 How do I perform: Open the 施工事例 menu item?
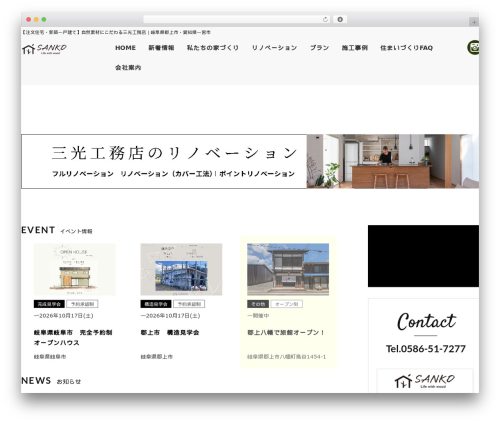[x=355, y=48]
